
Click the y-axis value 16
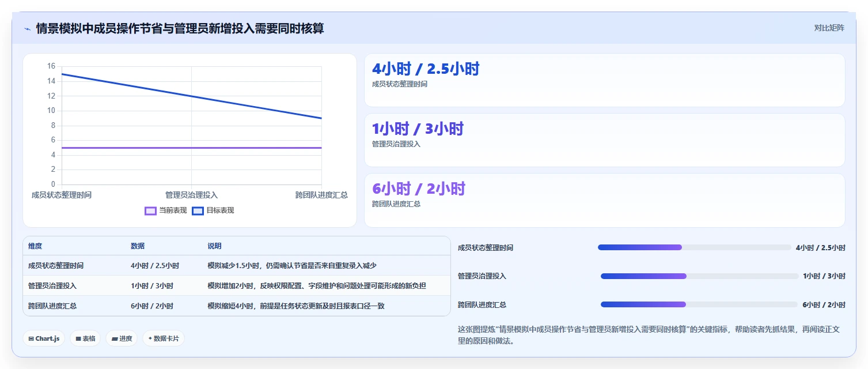[51, 66]
